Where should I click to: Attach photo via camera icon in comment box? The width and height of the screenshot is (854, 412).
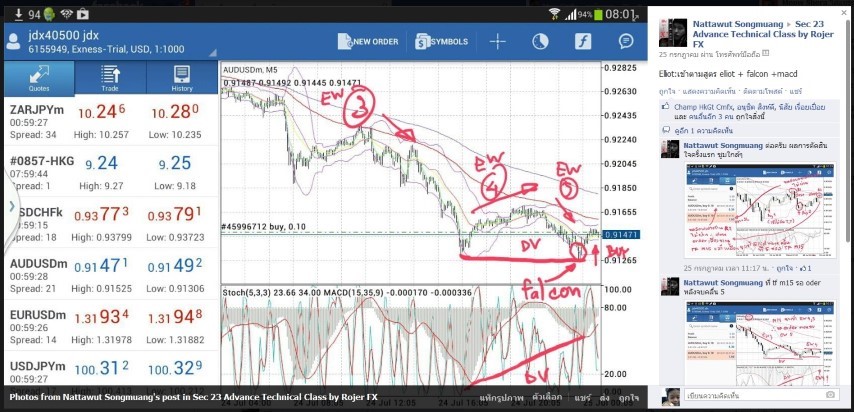pos(831,395)
